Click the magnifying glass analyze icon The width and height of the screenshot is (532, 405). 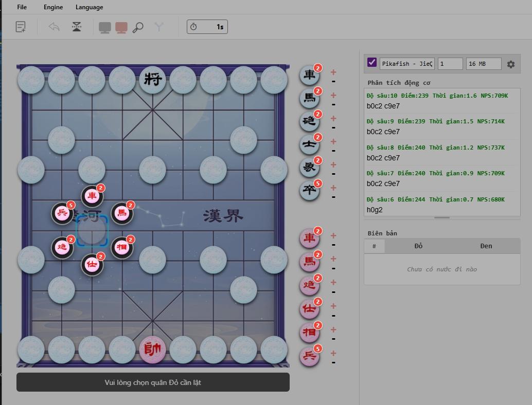coord(138,27)
